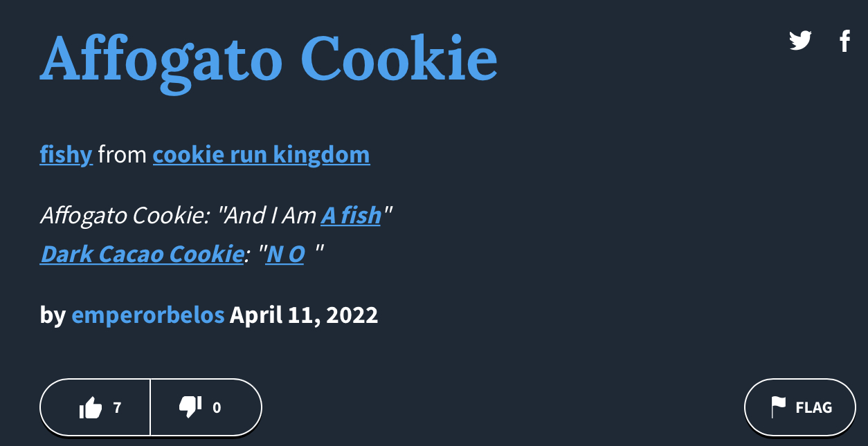Viewport: 868px width, 446px height.
Task: Click the italic "And I Am" quote text
Action: pyautogui.click(x=271, y=216)
